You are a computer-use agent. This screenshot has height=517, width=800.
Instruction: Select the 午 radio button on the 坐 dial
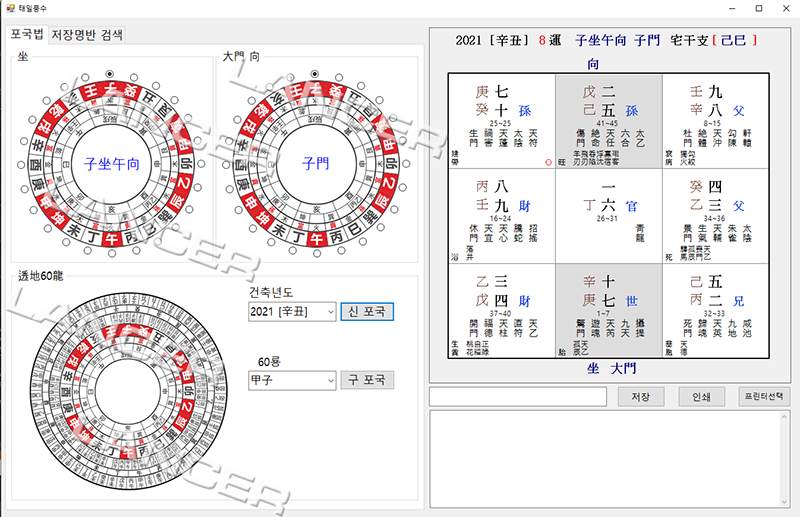[x=111, y=254]
